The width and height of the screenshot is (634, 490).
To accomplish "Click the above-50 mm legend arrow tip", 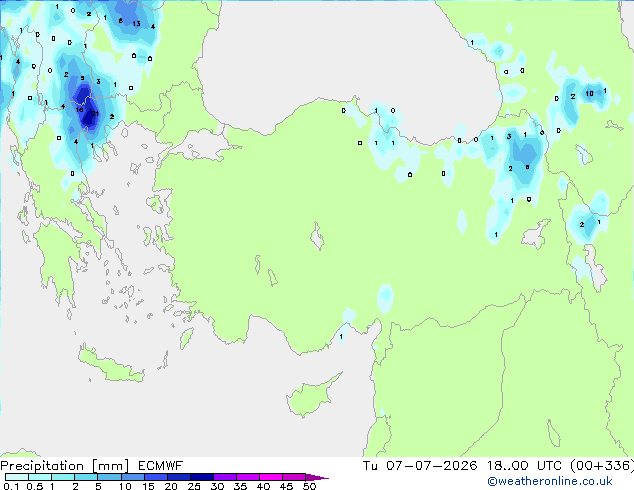I will click(317, 477).
